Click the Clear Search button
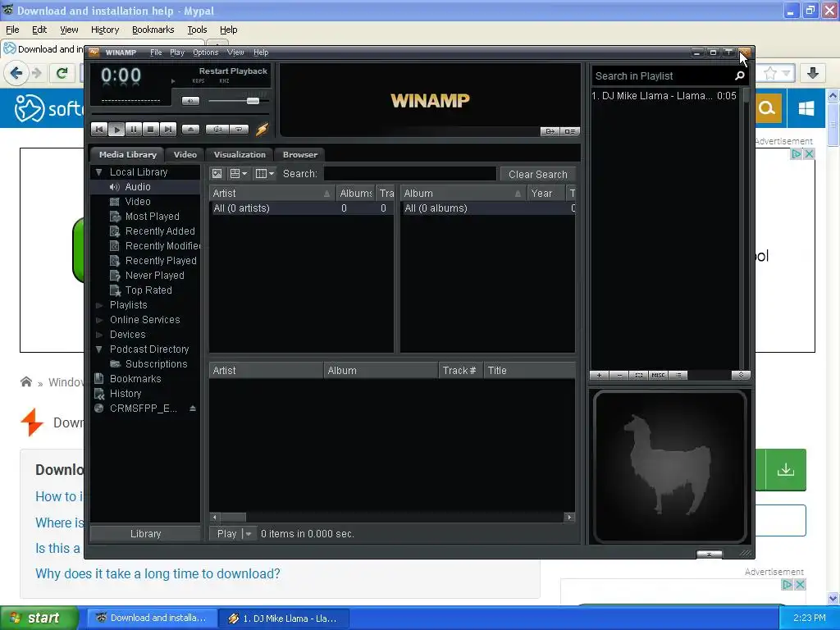Screen dimensions: 840x630 point(538,174)
